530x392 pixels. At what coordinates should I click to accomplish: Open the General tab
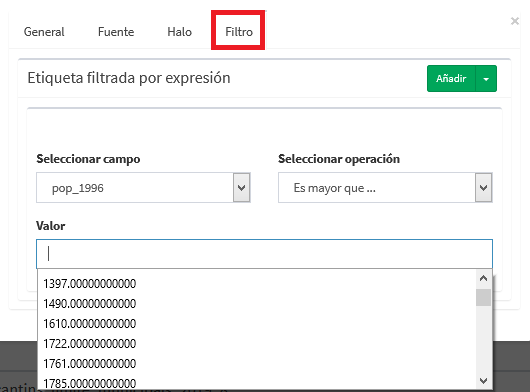[x=44, y=32]
